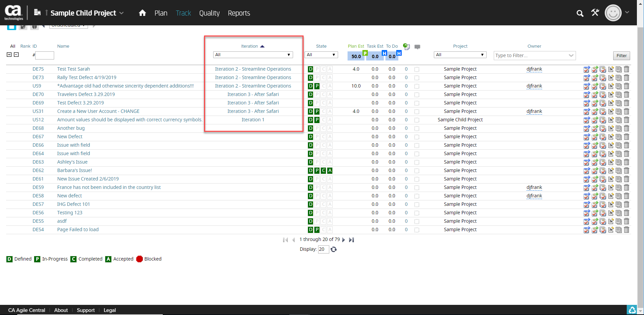The image size is (644, 315).
Task: Mark DE62 as Accepted state
Action: (330, 171)
